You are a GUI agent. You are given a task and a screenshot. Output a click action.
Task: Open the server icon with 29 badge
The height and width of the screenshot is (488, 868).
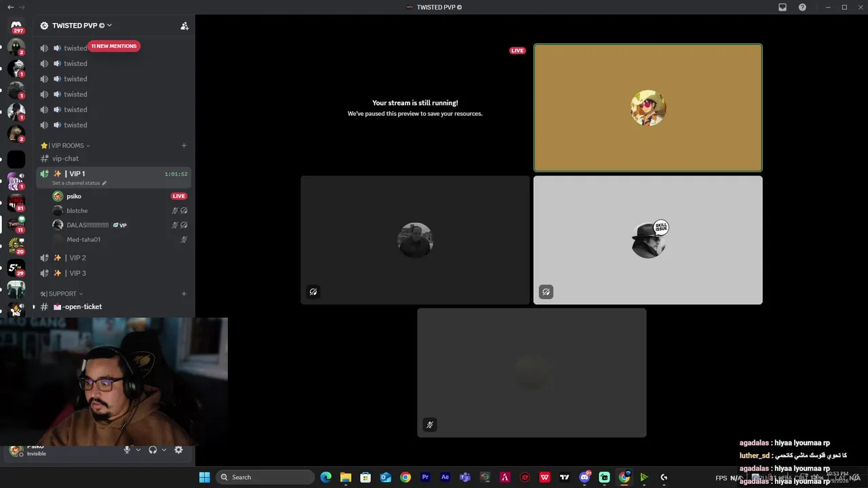16,268
